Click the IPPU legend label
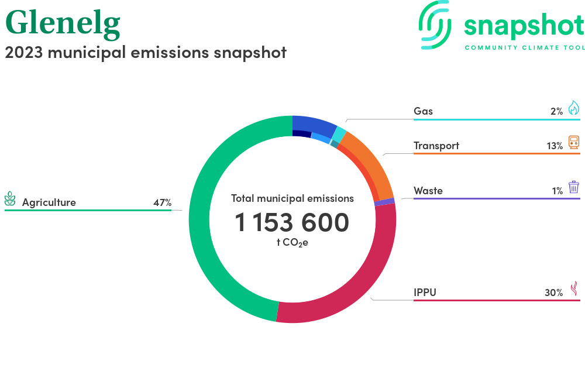Screen dimensions: 585x392 [x=425, y=292]
